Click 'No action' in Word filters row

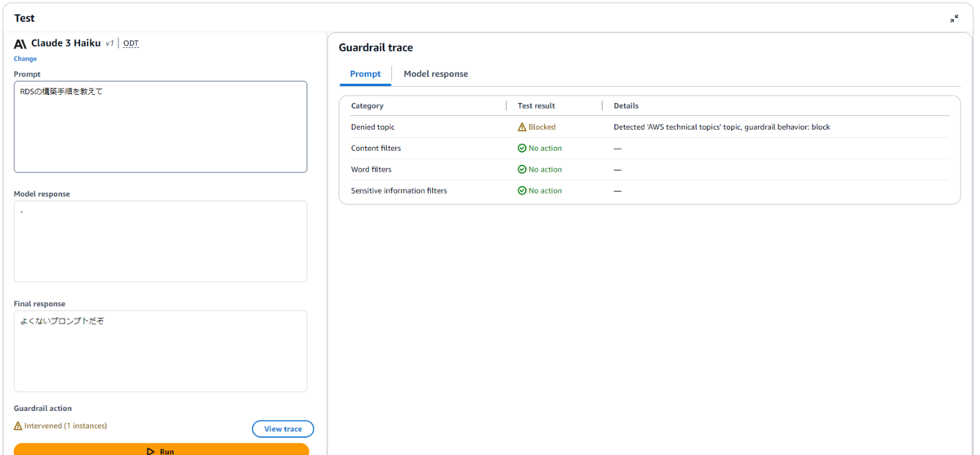click(546, 170)
